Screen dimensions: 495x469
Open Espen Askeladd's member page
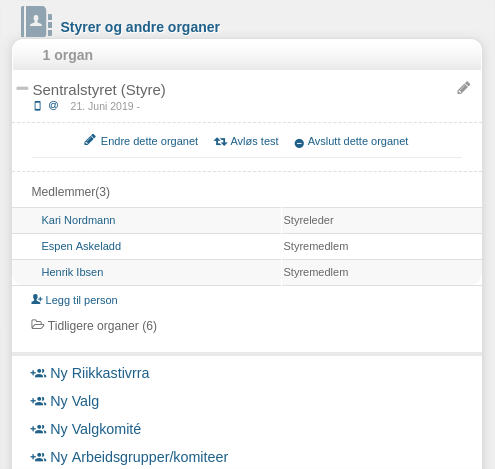click(81, 246)
